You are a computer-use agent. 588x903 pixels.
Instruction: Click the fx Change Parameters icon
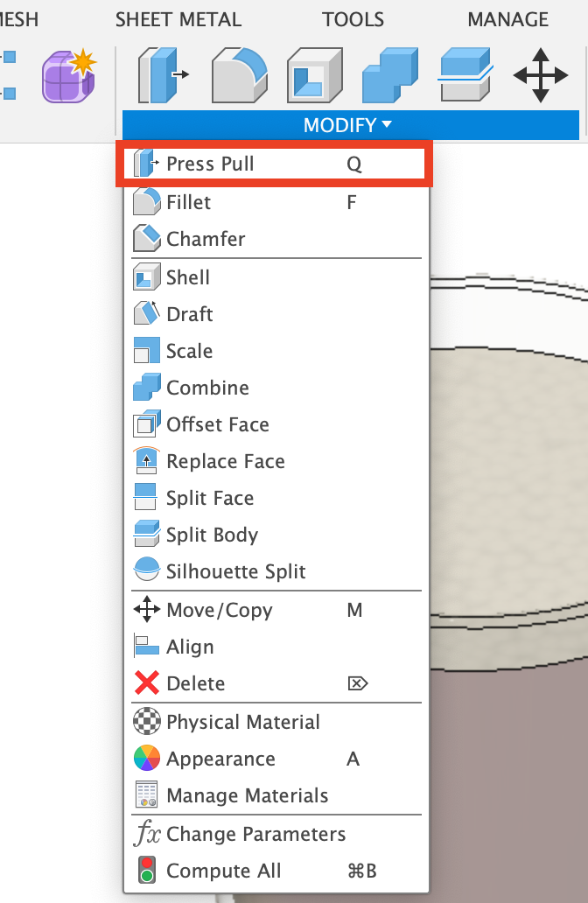147,834
